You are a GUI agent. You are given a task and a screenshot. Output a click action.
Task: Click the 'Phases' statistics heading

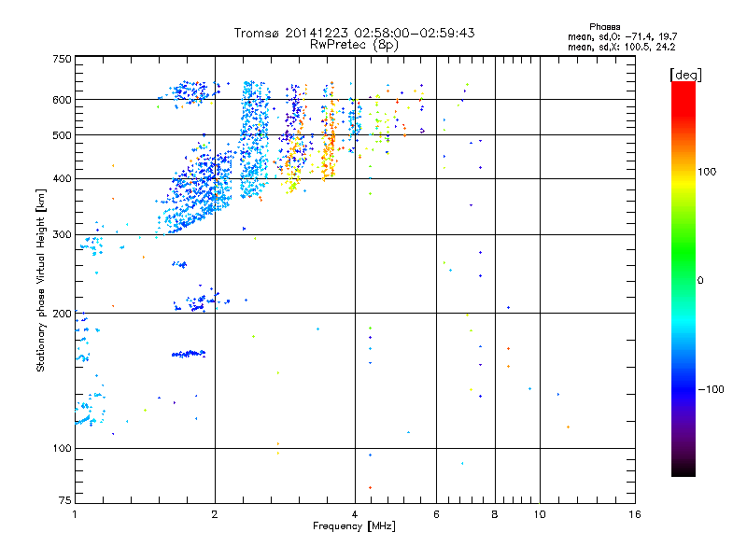pyautogui.click(x=604, y=27)
